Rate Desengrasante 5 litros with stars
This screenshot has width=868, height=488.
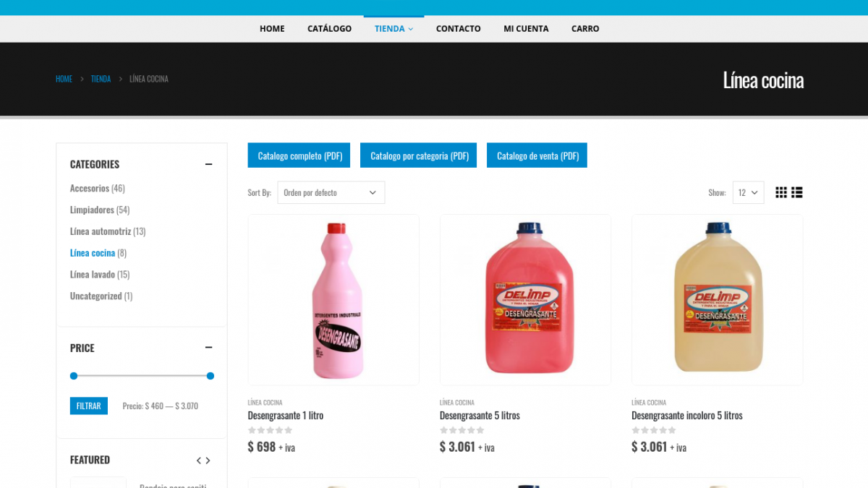pos(461,430)
